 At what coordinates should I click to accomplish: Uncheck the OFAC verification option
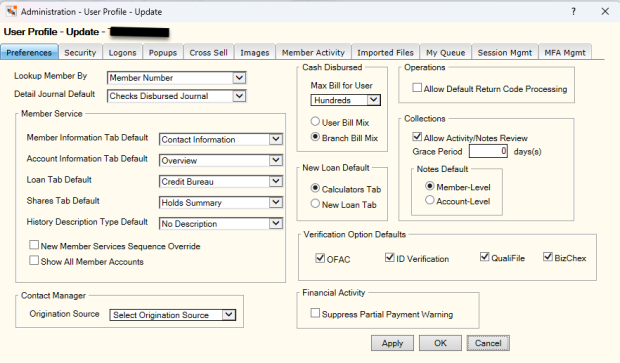pos(320,258)
